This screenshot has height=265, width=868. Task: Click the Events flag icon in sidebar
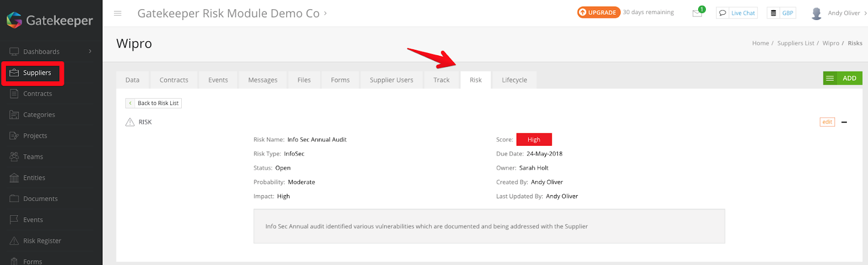[14, 219]
